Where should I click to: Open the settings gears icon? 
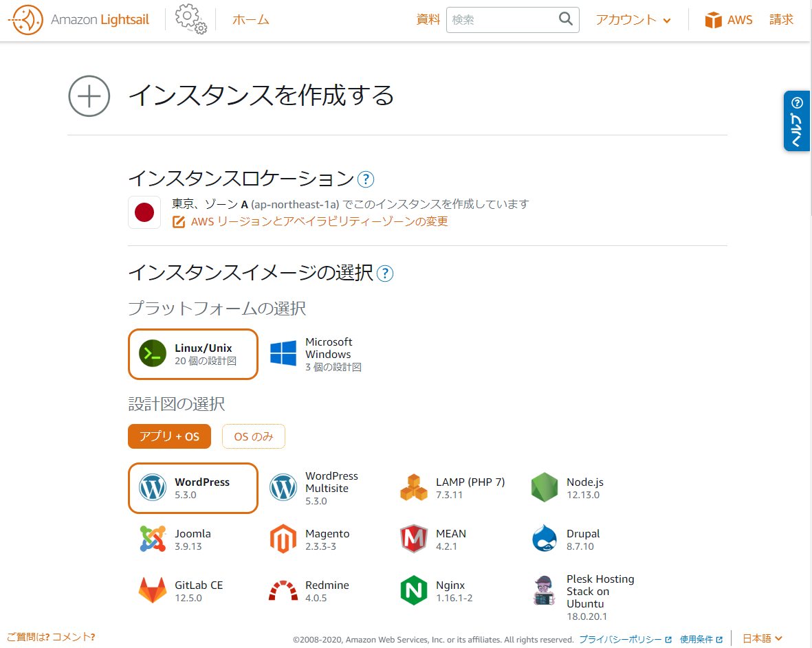pos(190,19)
